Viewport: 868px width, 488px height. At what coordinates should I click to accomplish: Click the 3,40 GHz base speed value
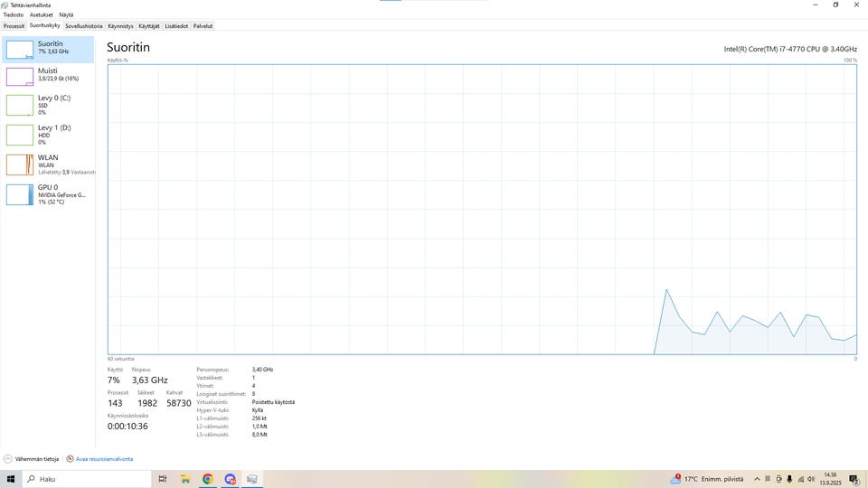[x=262, y=370]
